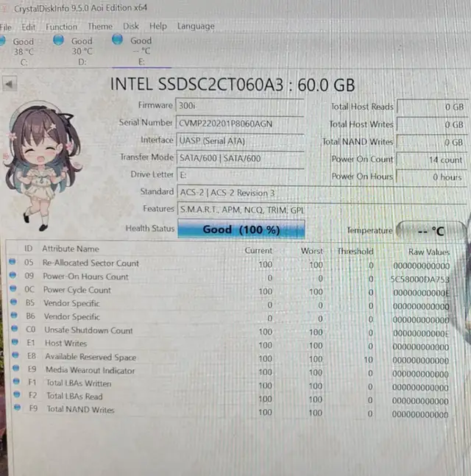Click the Good (100 %) health status bar
This screenshot has height=476, width=471.
241,230
